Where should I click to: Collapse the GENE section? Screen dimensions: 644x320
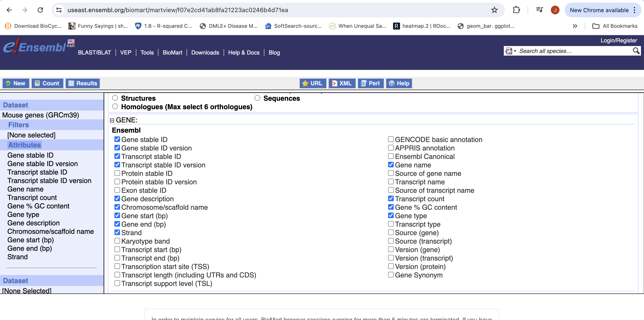tap(112, 120)
